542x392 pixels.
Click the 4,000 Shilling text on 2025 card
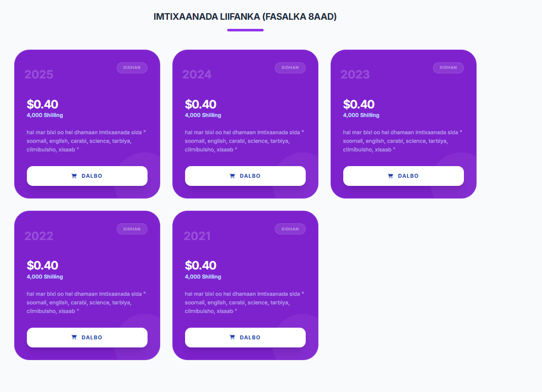pyautogui.click(x=45, y=115)
